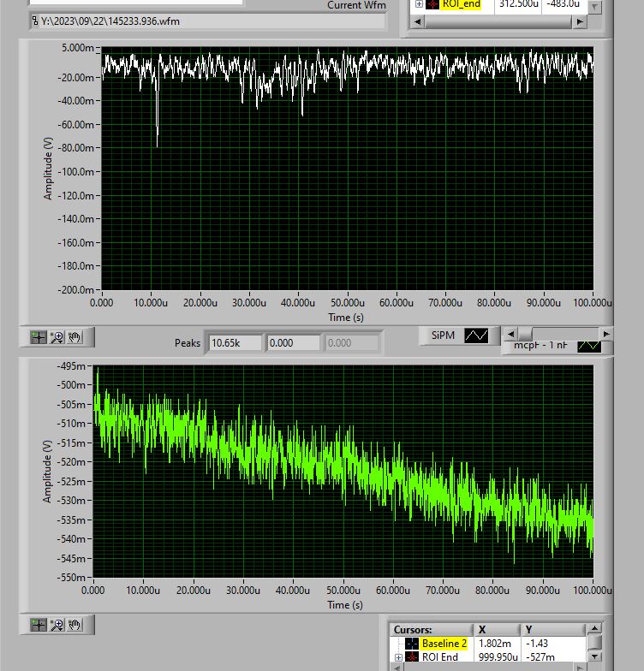Expand the ROI_end cursor entry
Image resolution: width=644 pixels, height=671 pixels.
[419, 4]
